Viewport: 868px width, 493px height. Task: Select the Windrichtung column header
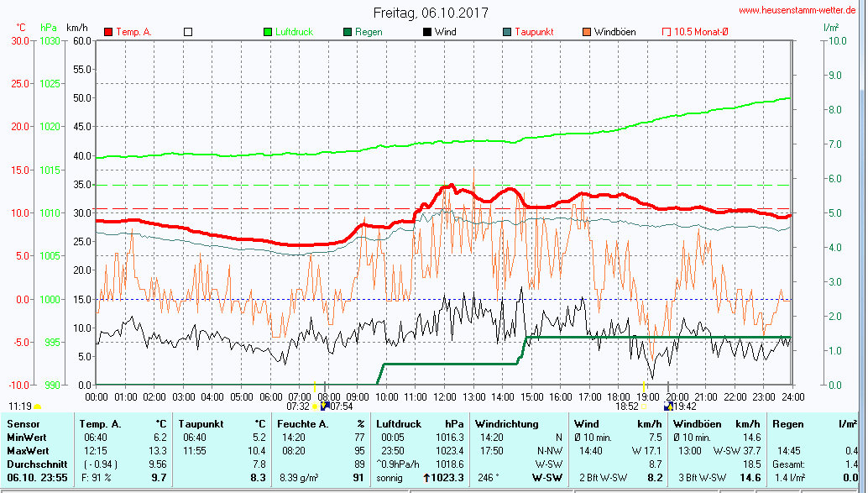click(x=507, y=424)
